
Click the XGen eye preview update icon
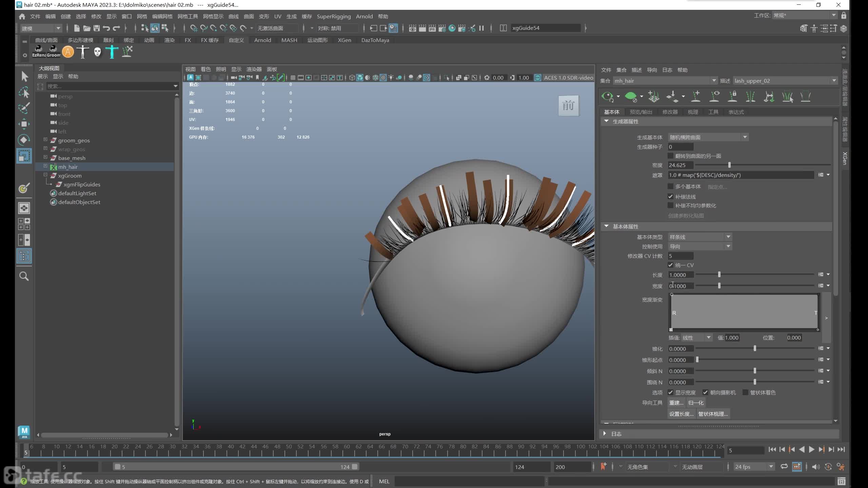pyautogui.click(x=607, y=97)
